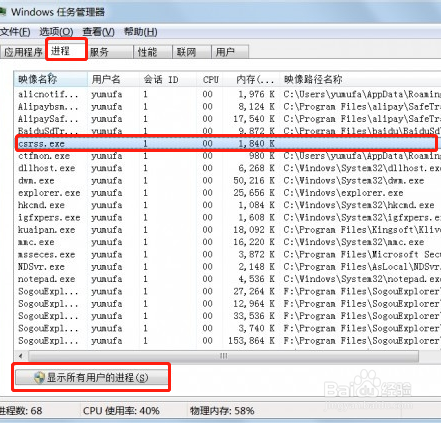The image size is (441, 423).
Task: Select the notepad.exe process row
Action: pyautogui.click(x=228, y=279)
